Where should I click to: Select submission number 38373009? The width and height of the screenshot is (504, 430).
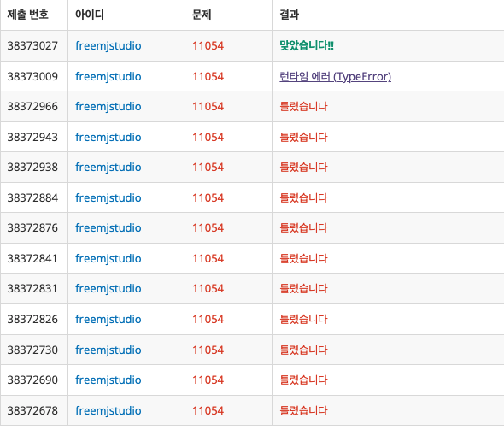[32, 77]
